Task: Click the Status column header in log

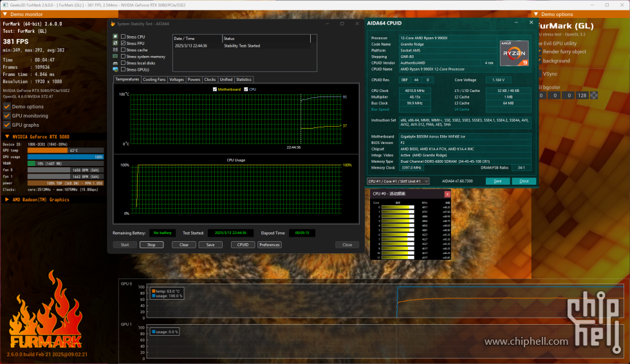Action: 266,39
